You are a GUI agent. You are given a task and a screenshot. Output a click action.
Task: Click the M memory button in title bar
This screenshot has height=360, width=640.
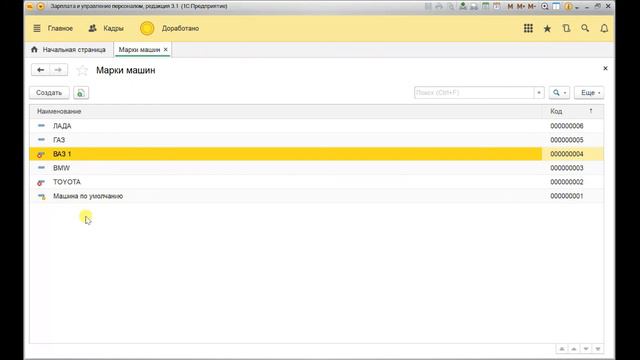(x=510, y=6)
